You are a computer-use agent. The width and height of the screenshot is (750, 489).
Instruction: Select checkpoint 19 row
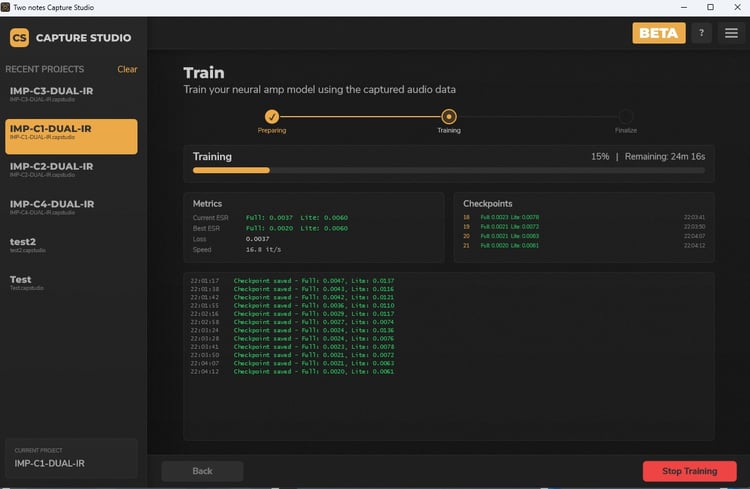click(x=584, y=227)
